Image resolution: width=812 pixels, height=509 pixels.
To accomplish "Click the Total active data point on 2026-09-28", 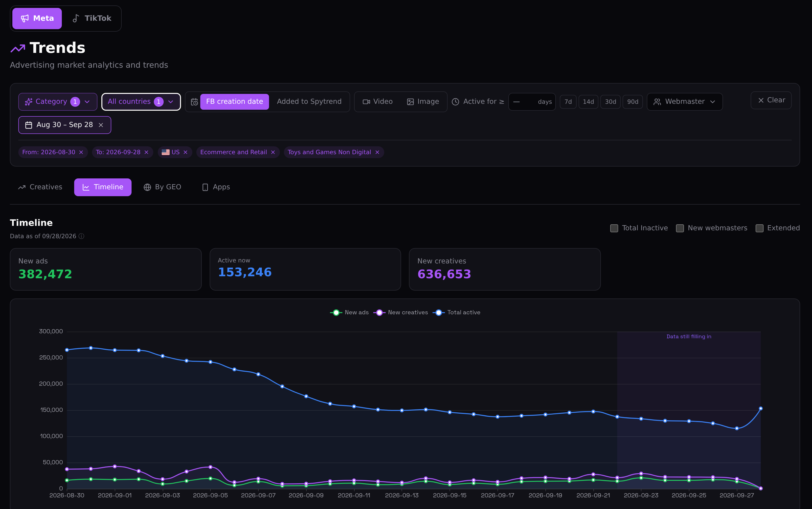I will [x=761, y=408].
